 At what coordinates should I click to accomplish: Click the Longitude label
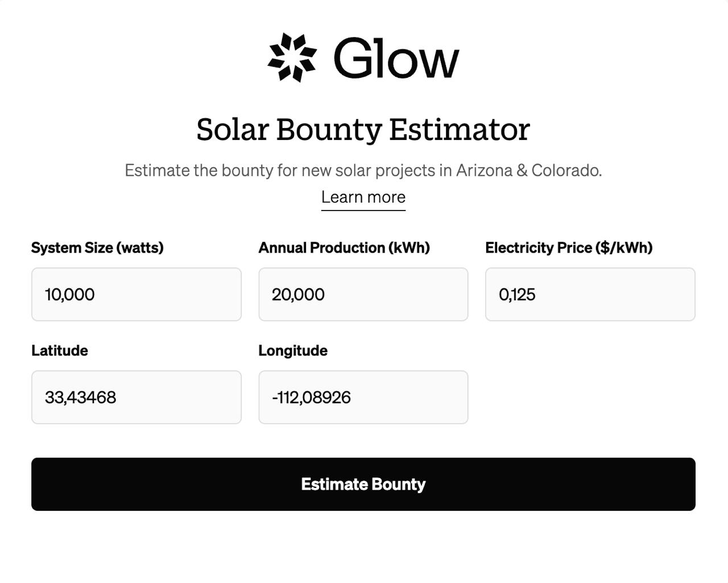[293, 350]
